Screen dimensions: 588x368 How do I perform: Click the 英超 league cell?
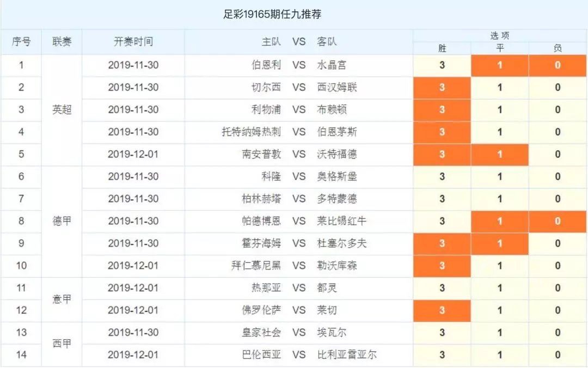pos(62,110)
